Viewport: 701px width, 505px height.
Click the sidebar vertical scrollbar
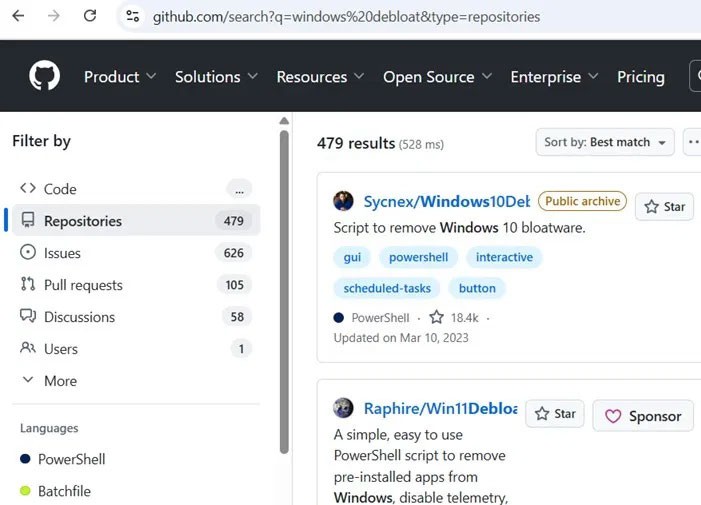click(284, 290)
